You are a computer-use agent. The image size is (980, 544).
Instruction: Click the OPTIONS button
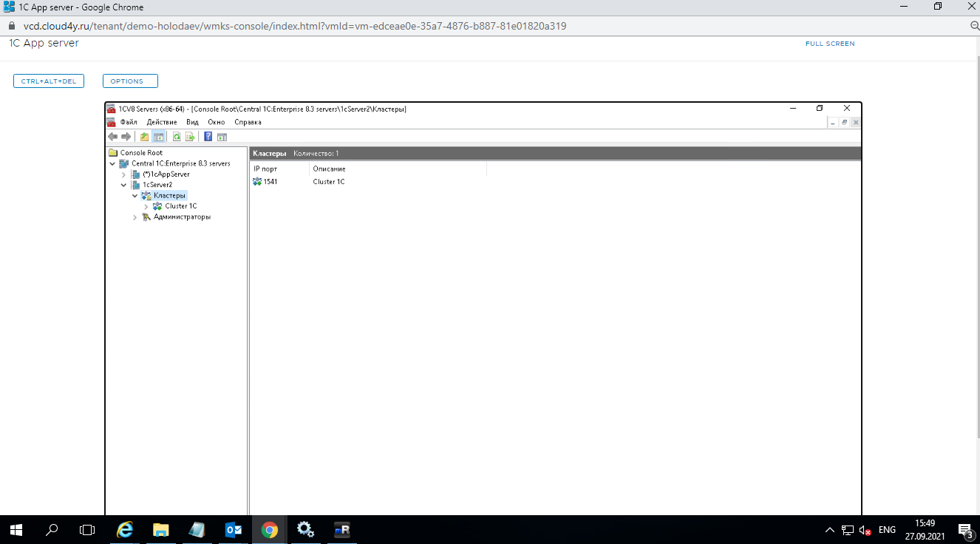130,81
